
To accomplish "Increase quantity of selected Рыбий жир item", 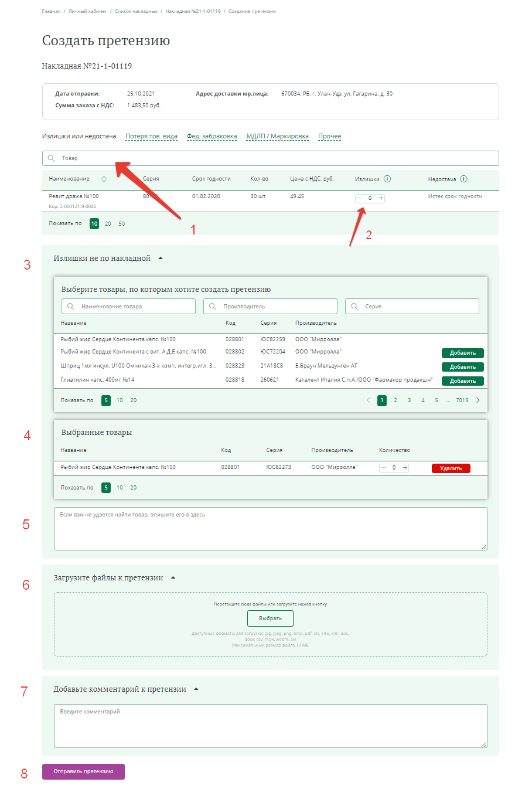I will (x=405, y=468).
